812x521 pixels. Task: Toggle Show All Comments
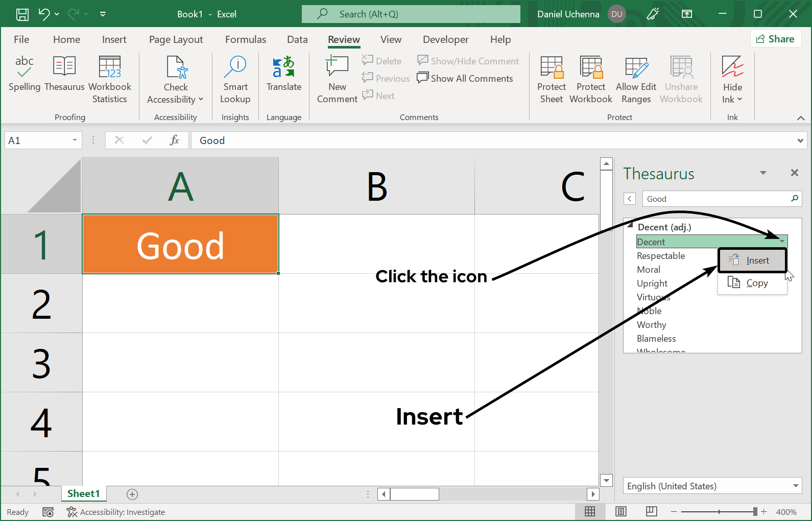pos(465,78)
